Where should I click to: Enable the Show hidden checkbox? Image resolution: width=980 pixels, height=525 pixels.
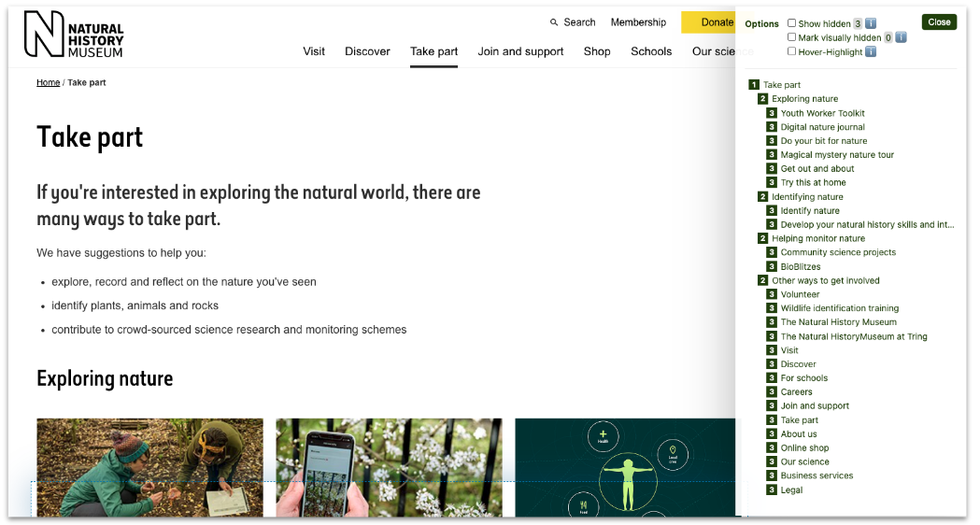coord(792,23)
